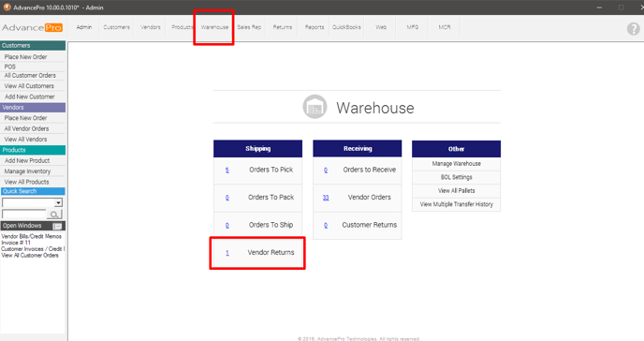Switch to Customer Invoices / Credit window
Image resolution: width=644 pixels, height=341 pixels.
coord(33,249)
